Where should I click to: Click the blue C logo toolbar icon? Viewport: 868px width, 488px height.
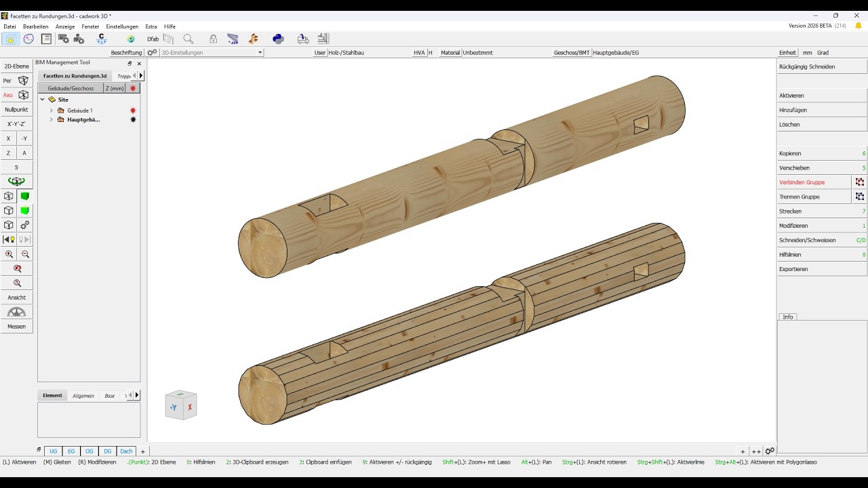[102, 39]
